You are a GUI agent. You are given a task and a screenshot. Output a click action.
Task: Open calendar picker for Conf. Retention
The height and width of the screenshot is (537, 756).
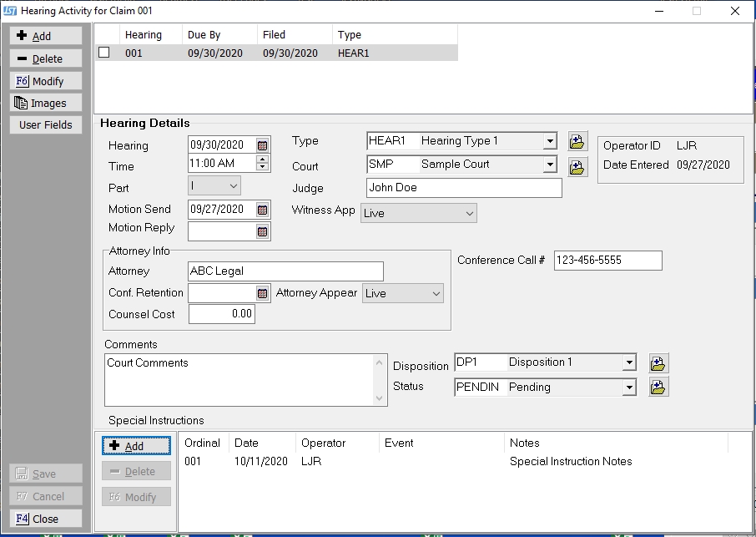(263, 293)
